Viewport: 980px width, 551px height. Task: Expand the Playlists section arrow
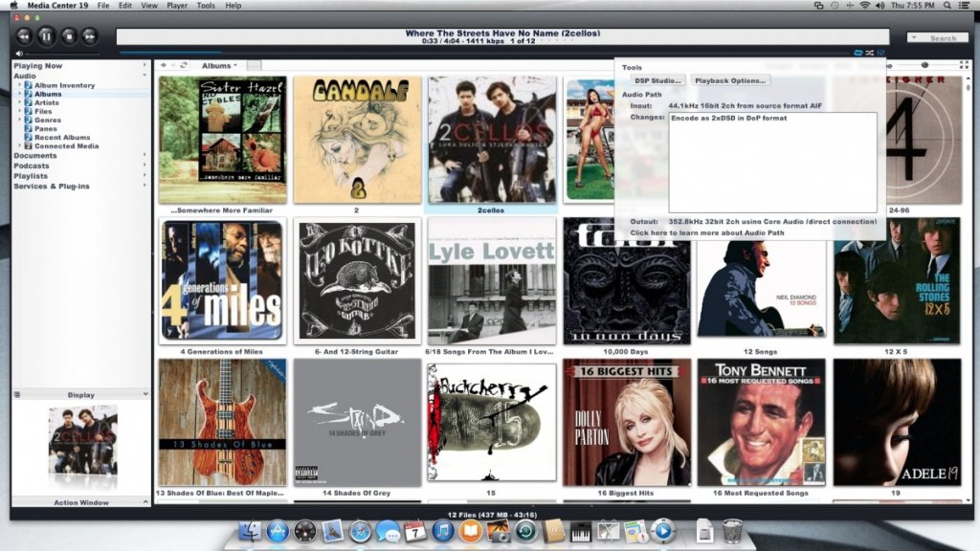tap(145, 176)
